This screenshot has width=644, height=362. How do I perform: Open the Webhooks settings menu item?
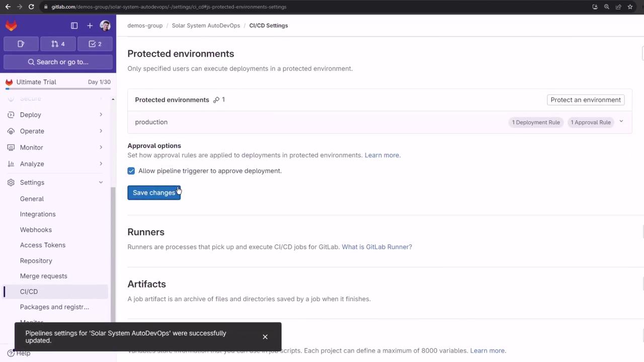point(36,230)
